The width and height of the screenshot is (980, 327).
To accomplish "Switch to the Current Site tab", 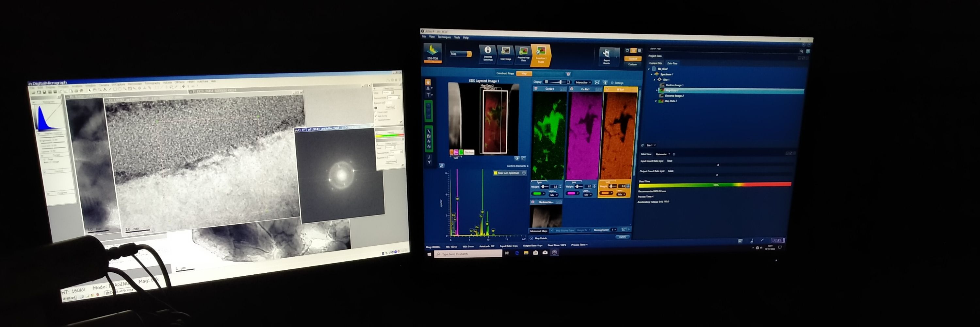I will [656, 63].
